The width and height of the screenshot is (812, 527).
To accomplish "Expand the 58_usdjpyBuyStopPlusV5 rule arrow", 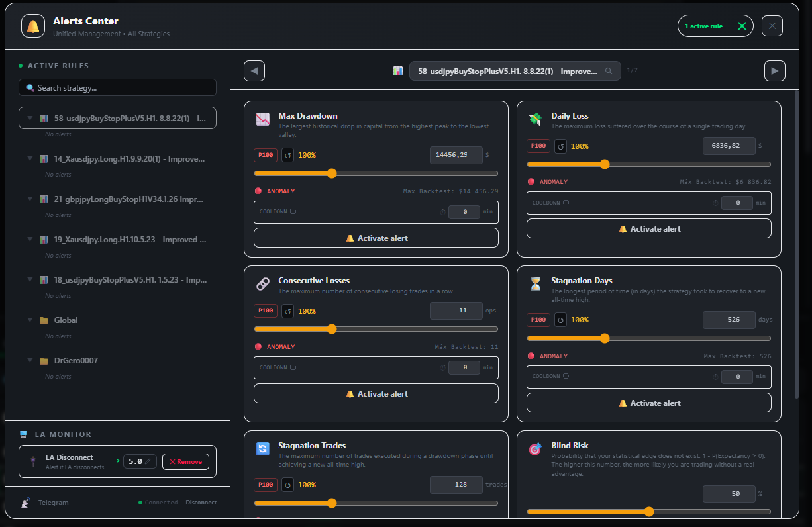I will point(30,119).
